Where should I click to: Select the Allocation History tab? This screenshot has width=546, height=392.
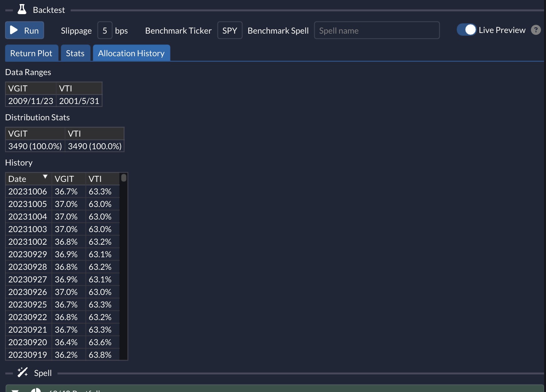pyautogui.click(x=131, y=53)
